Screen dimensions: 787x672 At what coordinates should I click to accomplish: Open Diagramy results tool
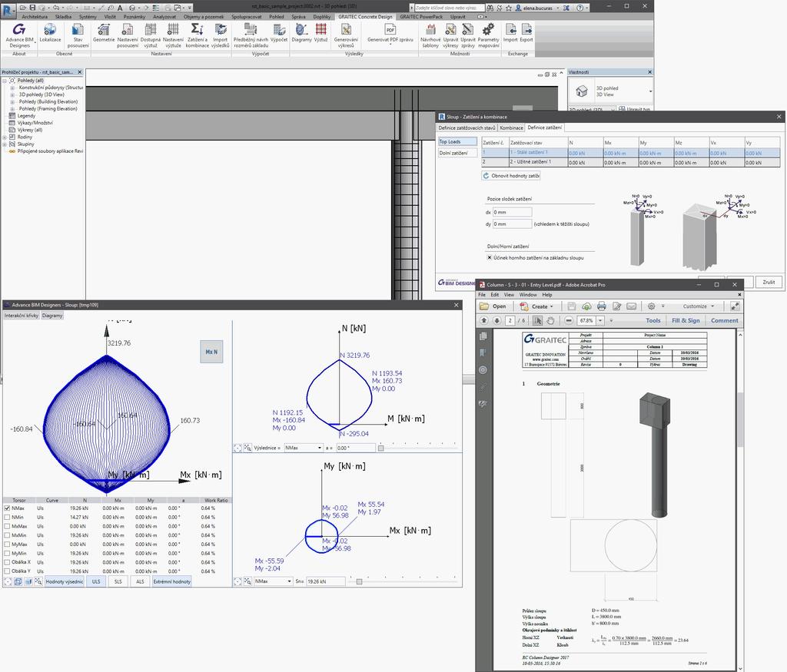(301, 33)
